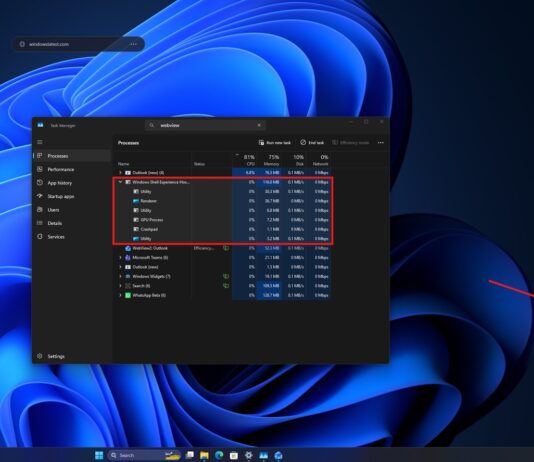The image size is (534, 462).
Task: Click the 'Efficiency...' status text on WebView2: Outlook
Action: pos(204,248)
